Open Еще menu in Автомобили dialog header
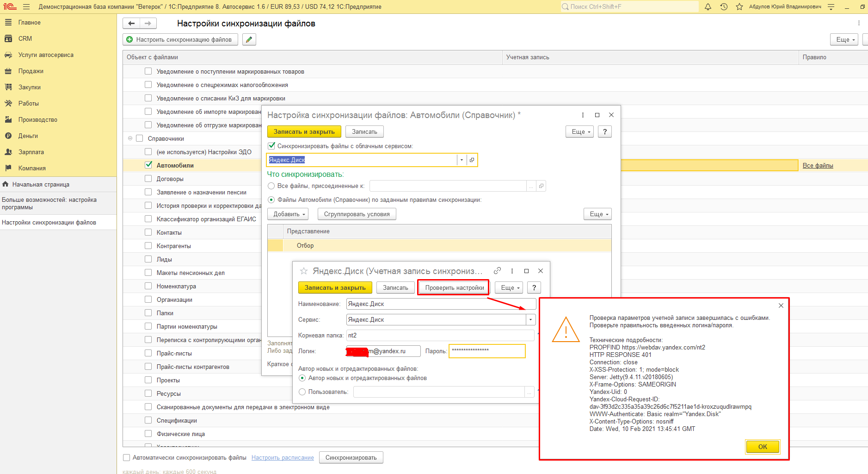 coord(579,131)
